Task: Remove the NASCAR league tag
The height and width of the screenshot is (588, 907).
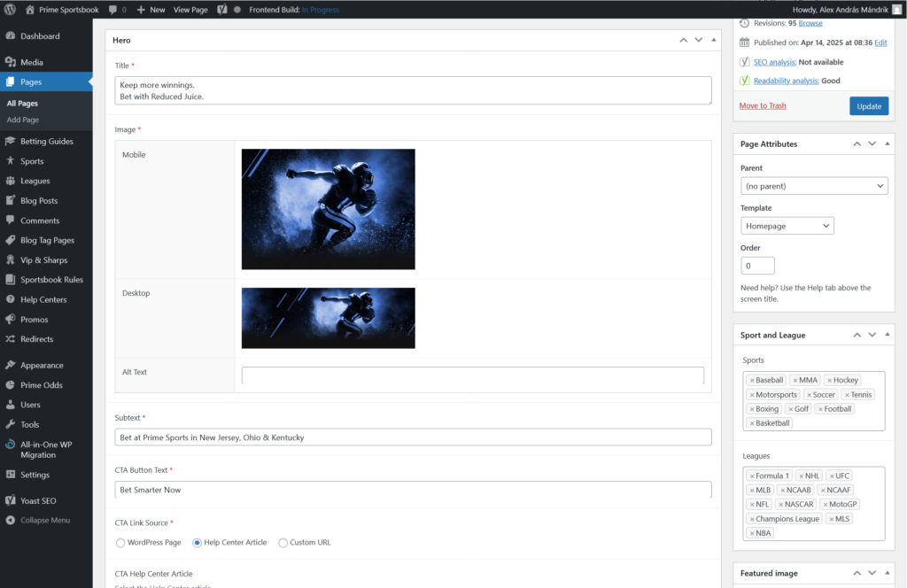Action: pos(781,504)
